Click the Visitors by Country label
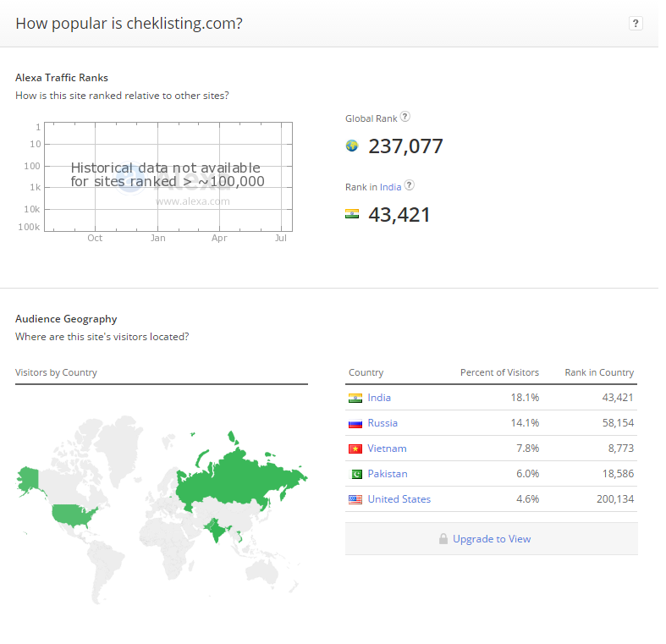This screenshot has width=666, height=644. click(56, 372)
